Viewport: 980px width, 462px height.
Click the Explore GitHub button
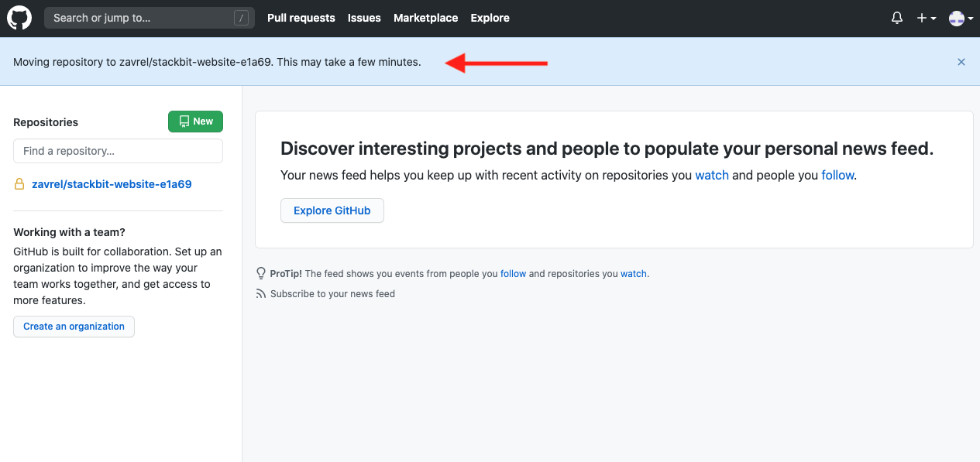(332, 210)
